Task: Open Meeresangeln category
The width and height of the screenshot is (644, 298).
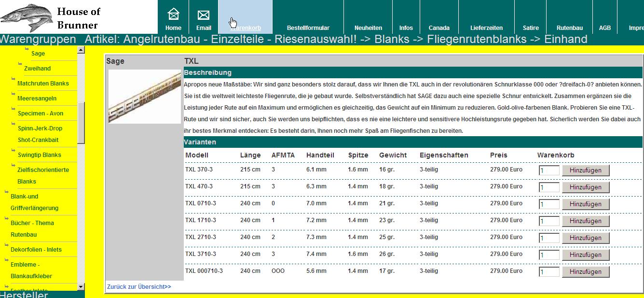Action: (37, 99)
